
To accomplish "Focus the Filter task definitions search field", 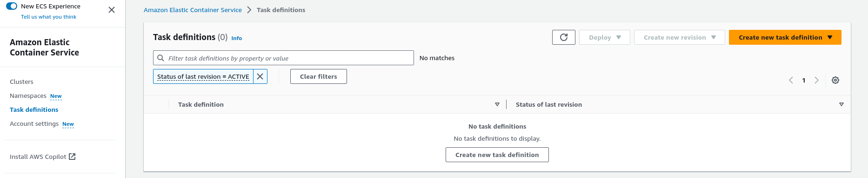I will click(283, 58).
